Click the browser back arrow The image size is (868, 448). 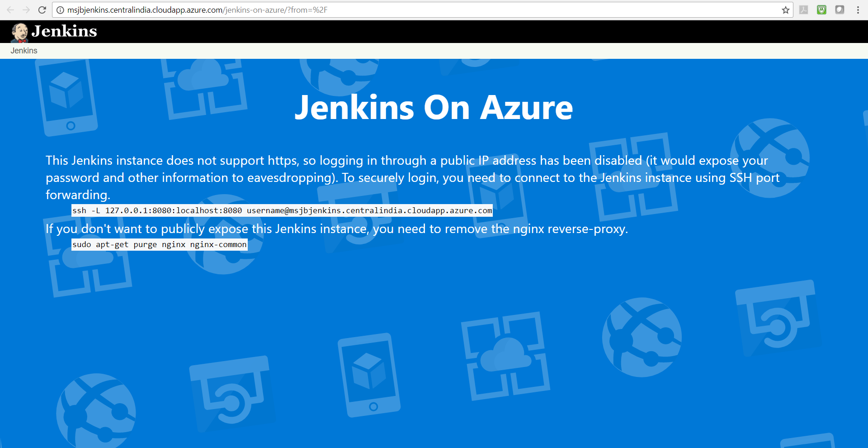pyautogui.click(x=10, y=10)
